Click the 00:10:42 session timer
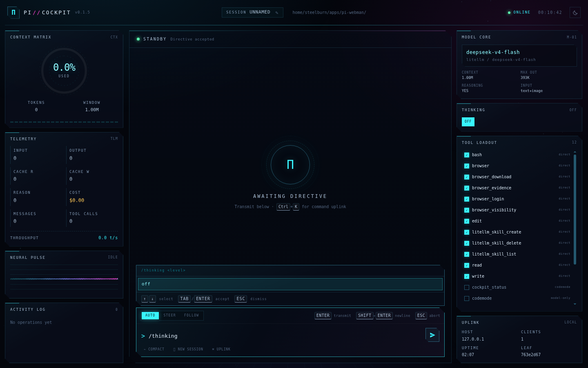 click(x=550, y=13)
